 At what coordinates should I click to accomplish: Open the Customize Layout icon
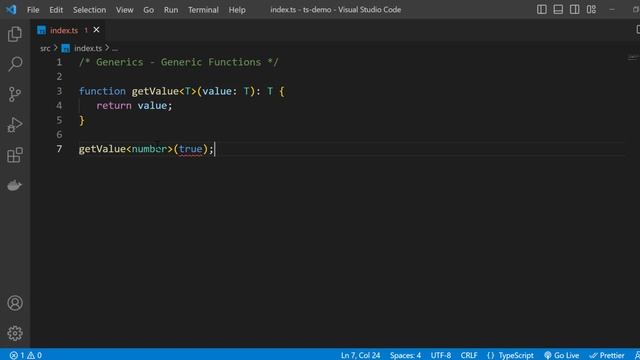[x=591, y=9]
